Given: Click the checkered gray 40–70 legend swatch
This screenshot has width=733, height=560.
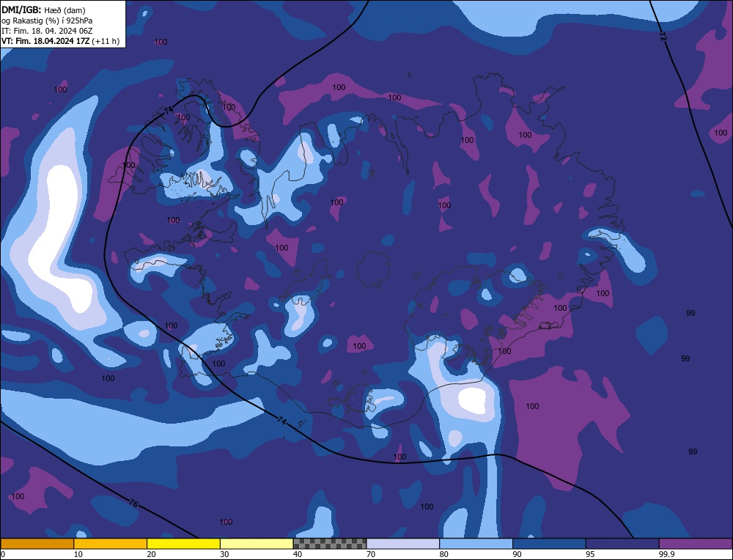Looking at the screenshot, I should [330, 544].
